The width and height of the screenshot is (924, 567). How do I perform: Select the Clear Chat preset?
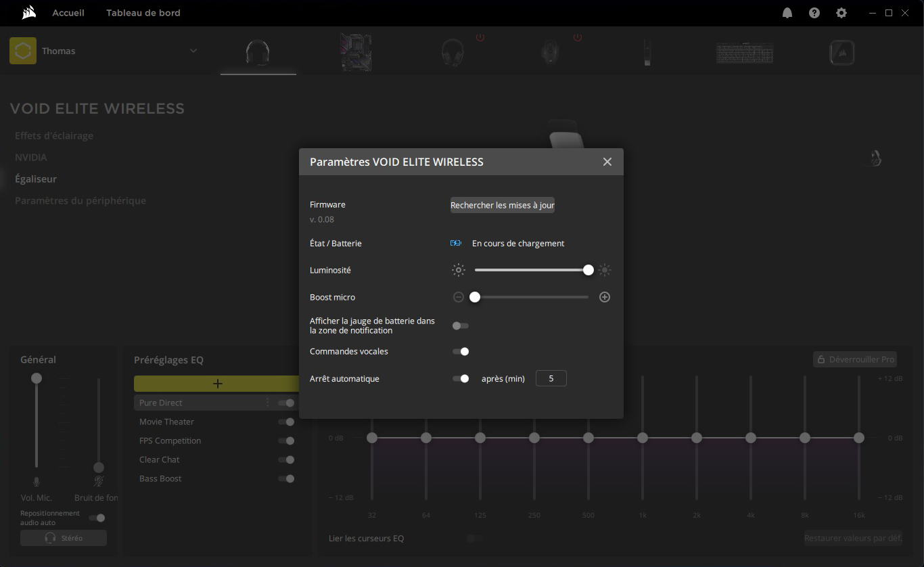[216, 459]
